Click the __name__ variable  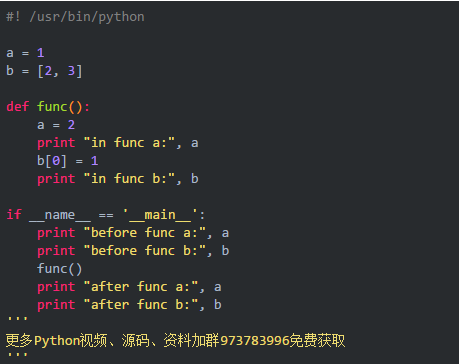(x=60, y=215)
